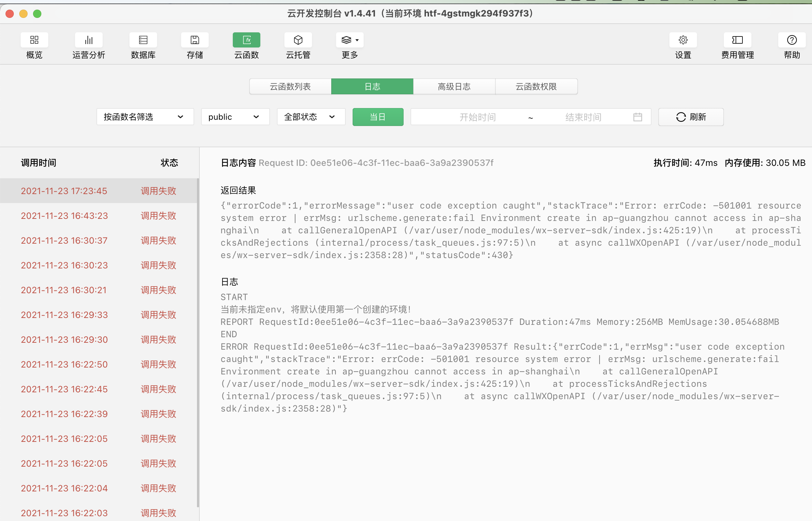Screen dimensions: 812x521
Task: Open the 云托管 cube icon
Action: tap(298, 41)
